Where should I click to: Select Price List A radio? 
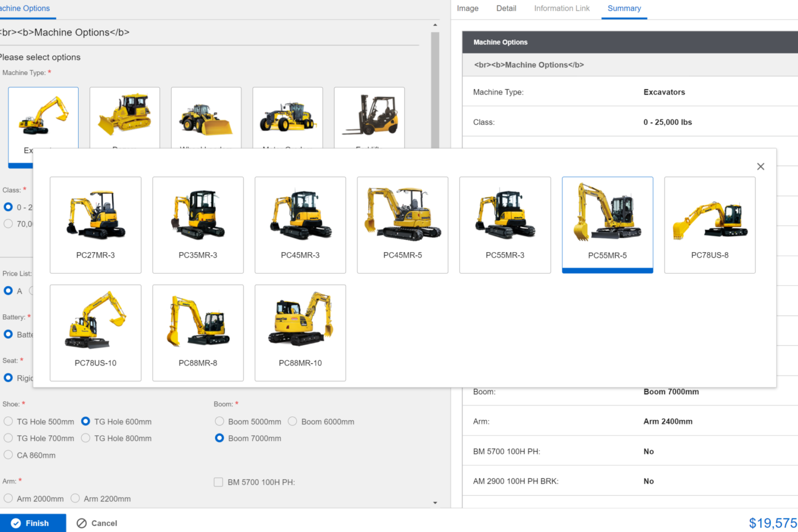coord(9,291)
